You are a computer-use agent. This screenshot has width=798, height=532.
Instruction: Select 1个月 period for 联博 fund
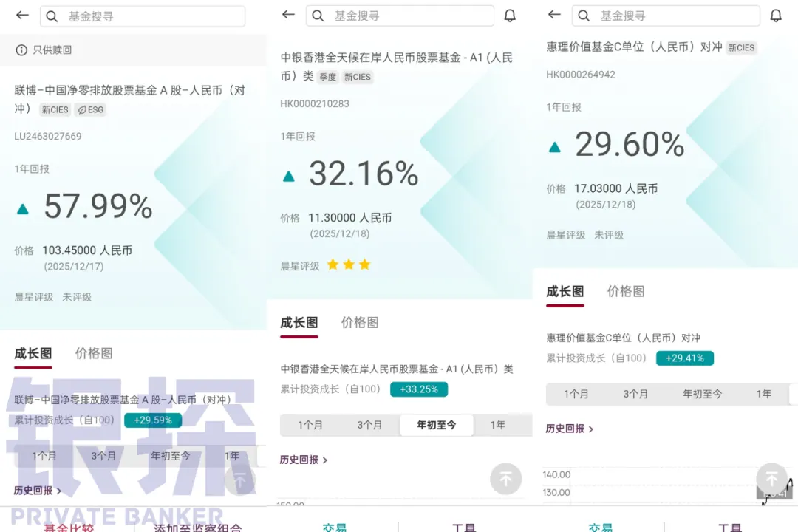coord(44,456)
